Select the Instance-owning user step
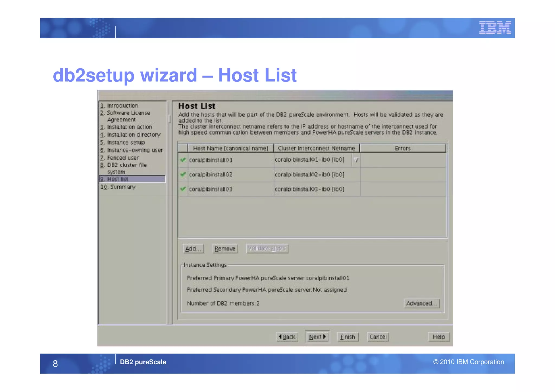This screenshot has height=392, width=555. [131, 150]
